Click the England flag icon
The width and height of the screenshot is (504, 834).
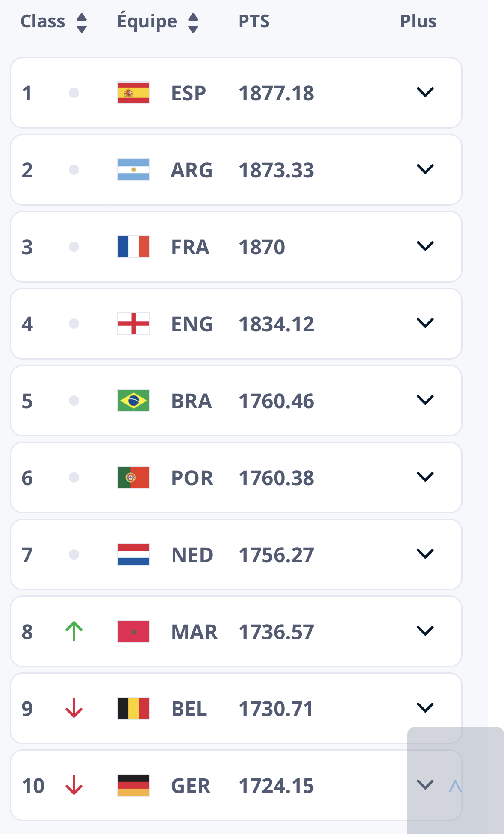tap(134, 324)
